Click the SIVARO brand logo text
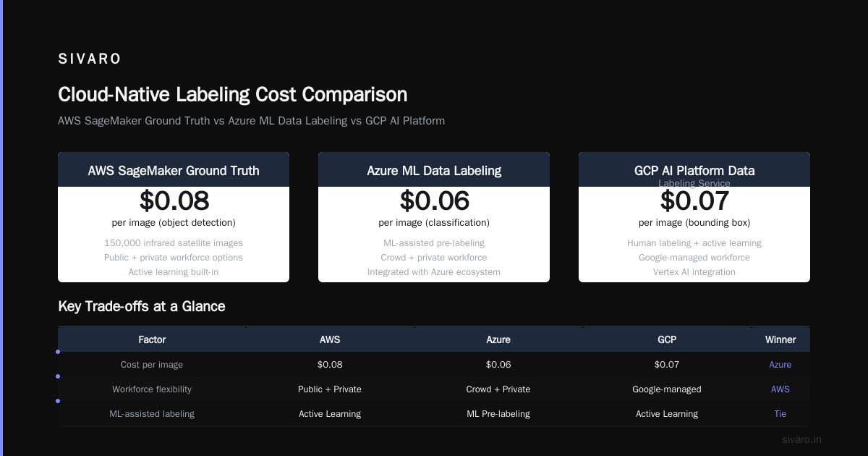The height and width of the screenshot is (456, 868). [90, 59]
